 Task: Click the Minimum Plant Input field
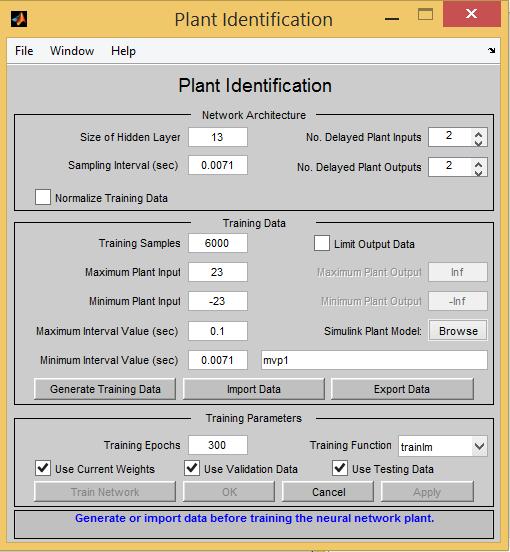coord(218,301)
